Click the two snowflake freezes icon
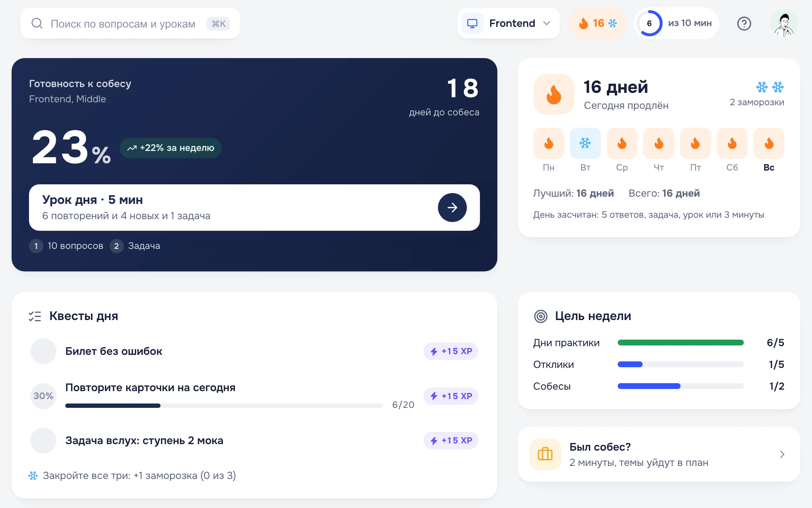This screenshot has width=812, height=508. (x=770, y=87)
